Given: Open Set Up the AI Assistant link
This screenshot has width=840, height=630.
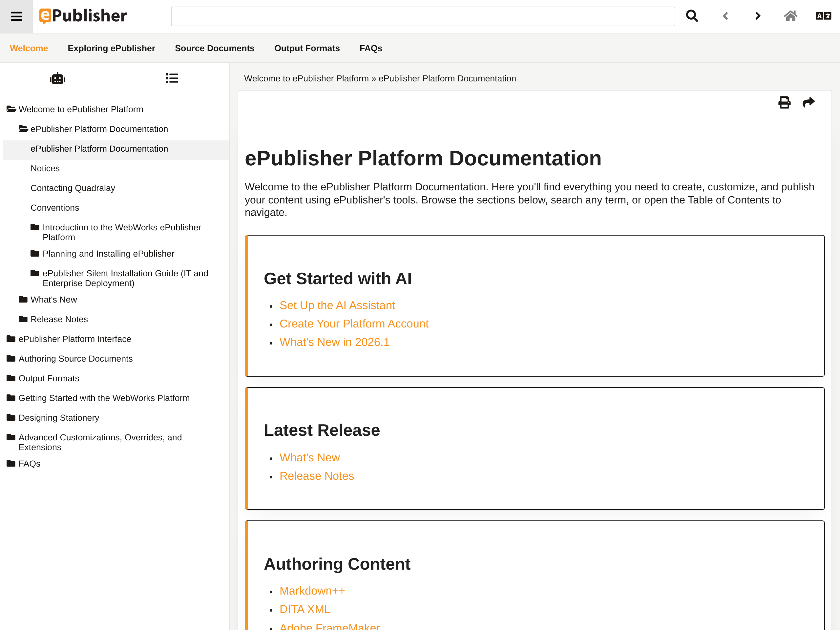Looking at the screenshot, I should 337,305.
